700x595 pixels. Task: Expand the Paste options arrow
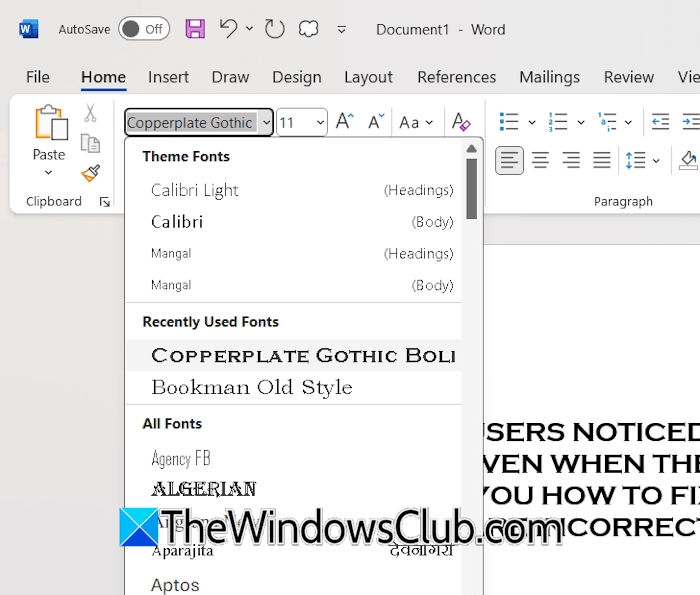tap(49, 172)
